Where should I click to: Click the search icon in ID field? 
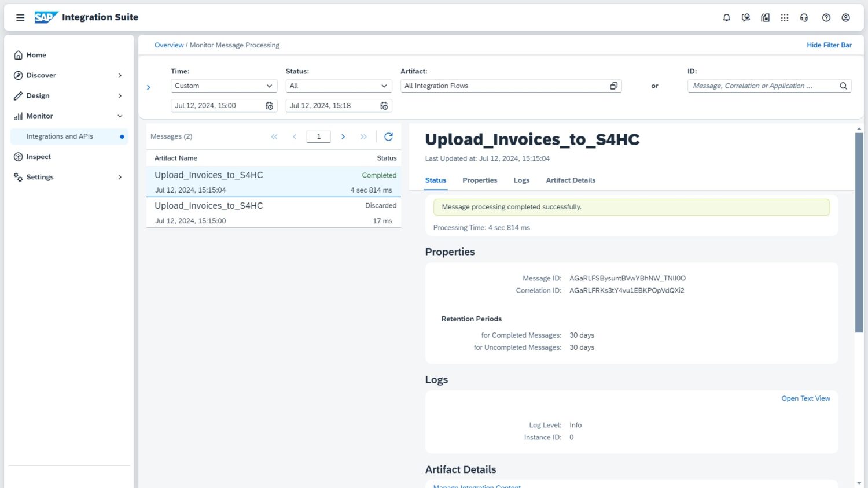click(x=843, y=86)
